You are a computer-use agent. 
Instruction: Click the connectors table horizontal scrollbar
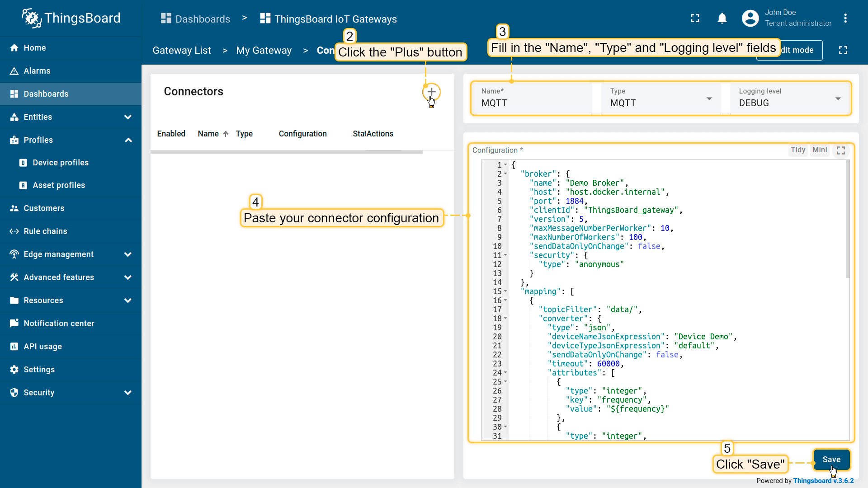click(287, 152)
